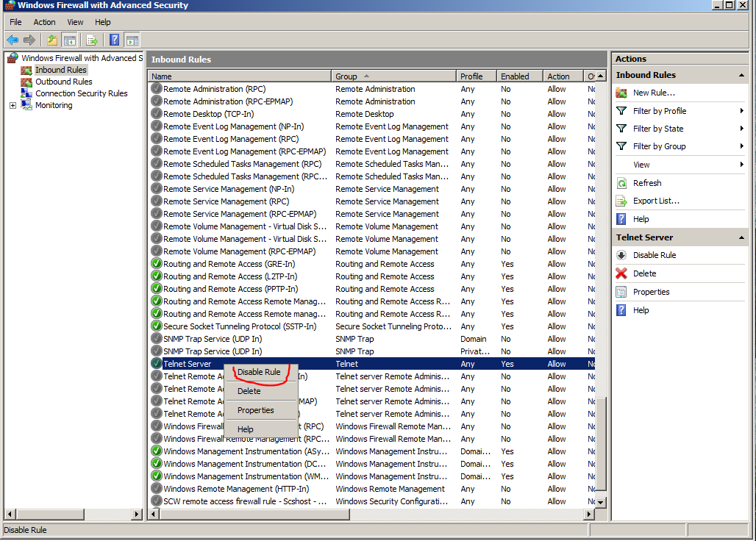Open the View submenu arrow in Actions
This screenshot has width=756, height=541.
coord(742,165)
